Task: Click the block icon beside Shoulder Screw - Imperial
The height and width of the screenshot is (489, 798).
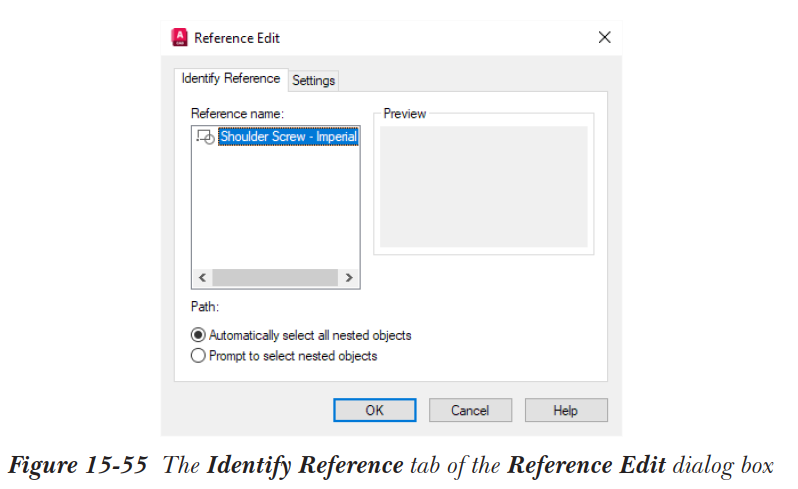Action: [x=206, y=137]
